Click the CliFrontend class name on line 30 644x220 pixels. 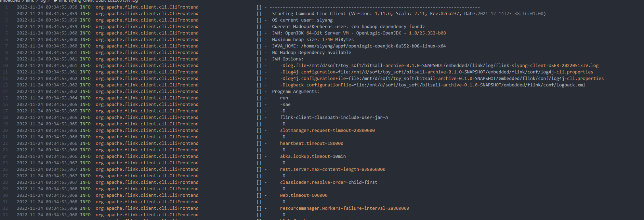[x=147, y=195]
